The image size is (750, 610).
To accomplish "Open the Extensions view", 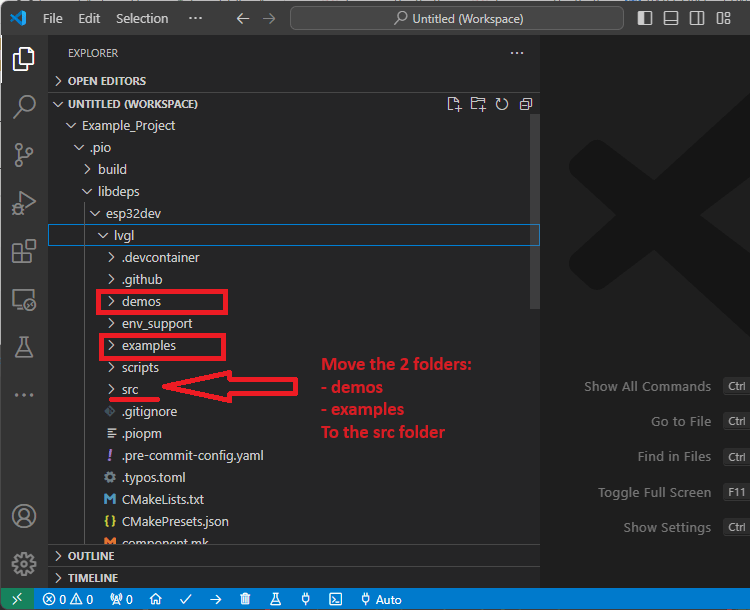I will point(23,251).
